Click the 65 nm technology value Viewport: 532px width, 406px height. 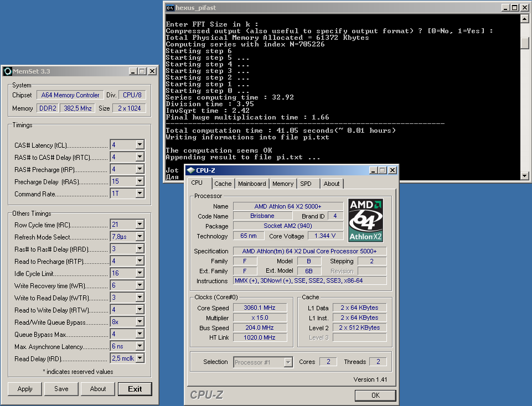click(249, 236)
